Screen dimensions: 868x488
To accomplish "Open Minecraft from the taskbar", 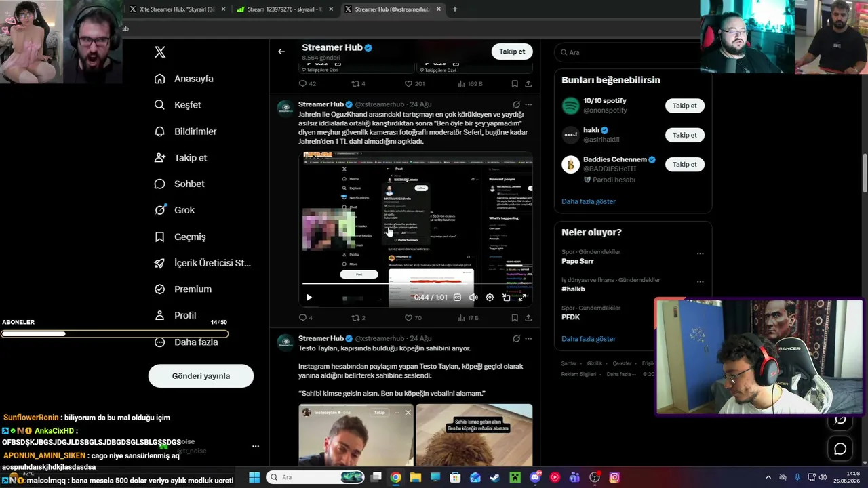I will tap(515, 477).
